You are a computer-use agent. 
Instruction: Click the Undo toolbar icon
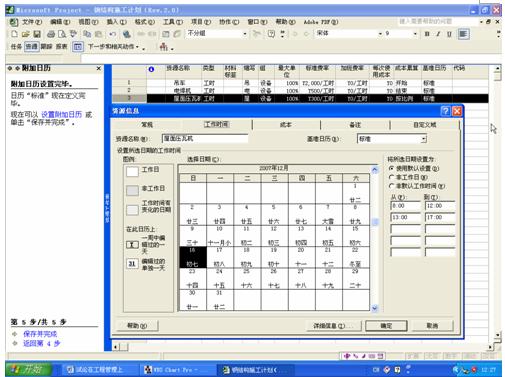(x=113, y=34)
